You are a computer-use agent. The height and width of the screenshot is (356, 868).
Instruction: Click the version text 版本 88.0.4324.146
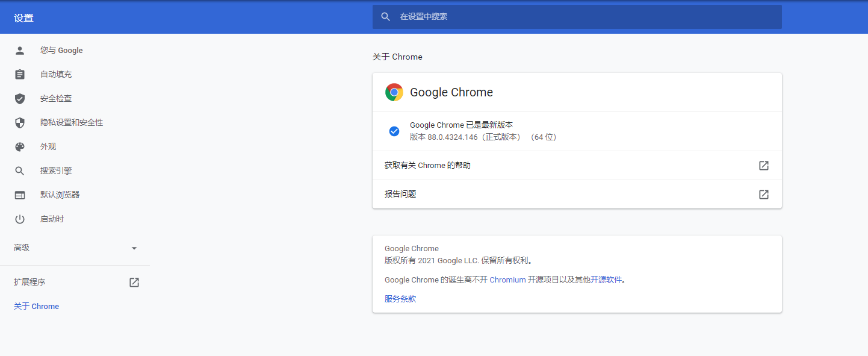tap(444, 137)
